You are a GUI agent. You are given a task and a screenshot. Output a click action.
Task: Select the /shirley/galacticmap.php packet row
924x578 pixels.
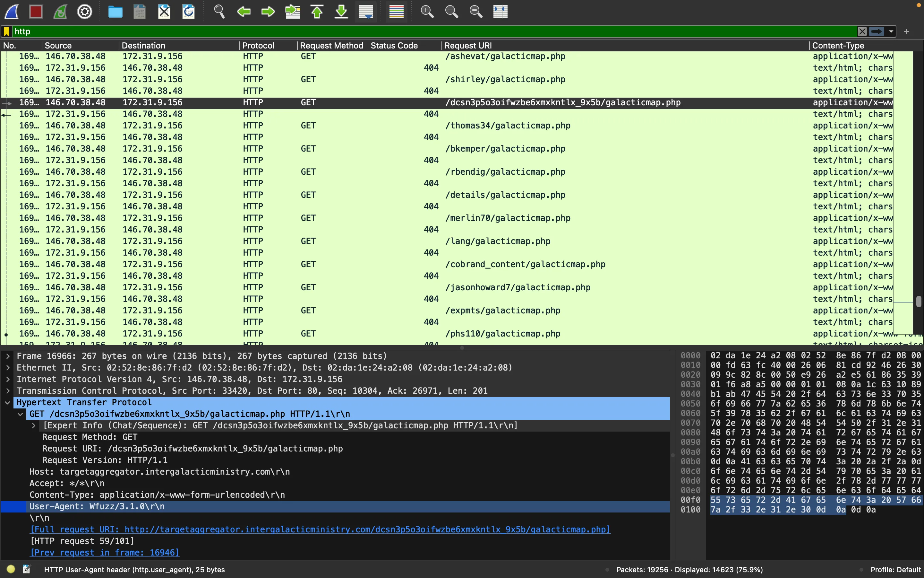pos(447,79)
